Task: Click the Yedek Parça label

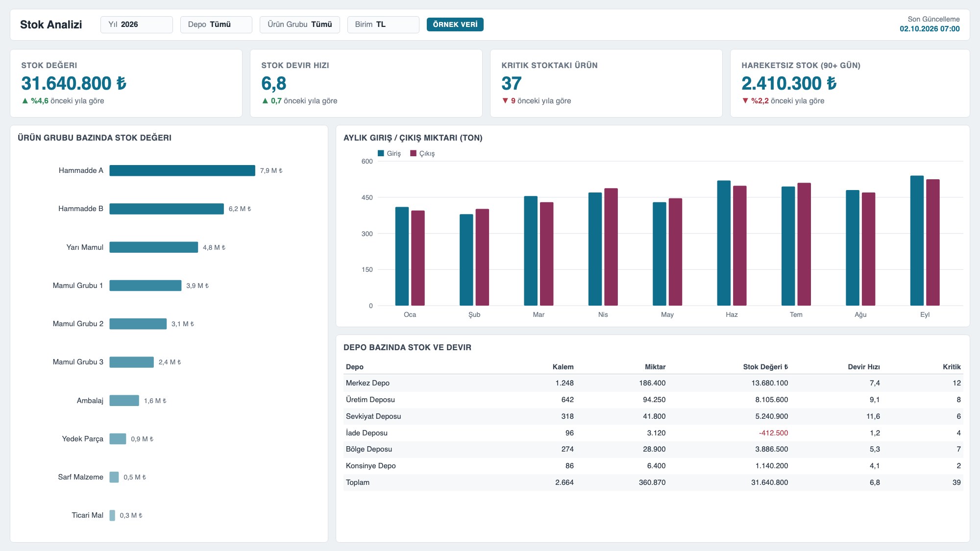Action: [x=83, y=439]
